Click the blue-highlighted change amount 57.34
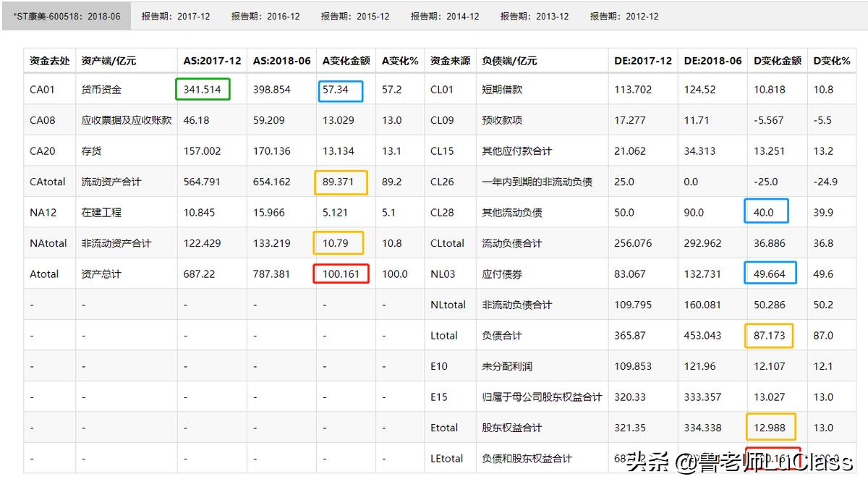868x487 pixels. [x=341, y=90]
